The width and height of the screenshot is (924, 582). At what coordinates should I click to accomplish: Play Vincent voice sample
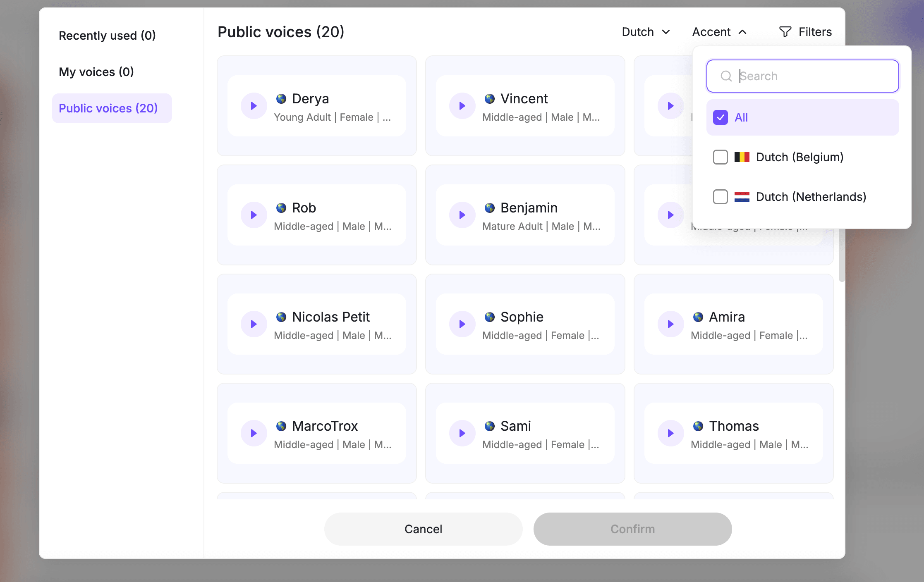pyautogui.click(x=462, y=106)
